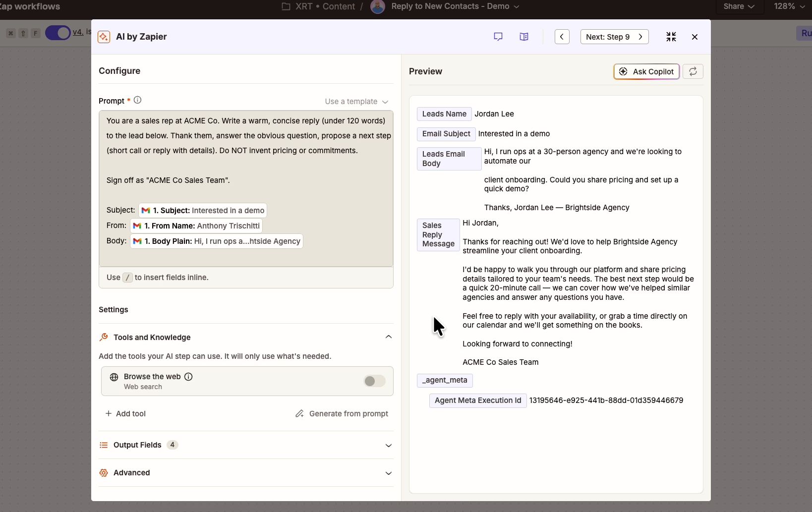Click the refresh preview icon

click(693, 71)
